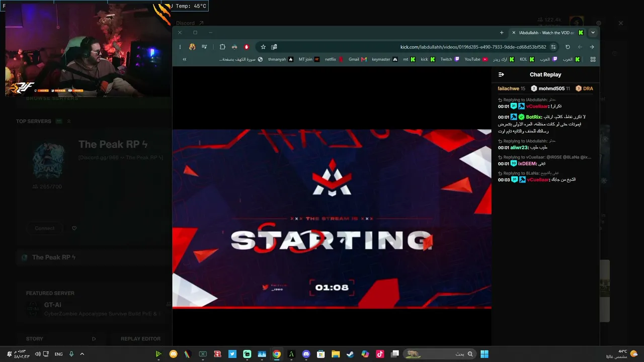Open the red extension icon in Chrome toolbar
Viewport: 644px width, 362px height.
[x=247, y=47]
